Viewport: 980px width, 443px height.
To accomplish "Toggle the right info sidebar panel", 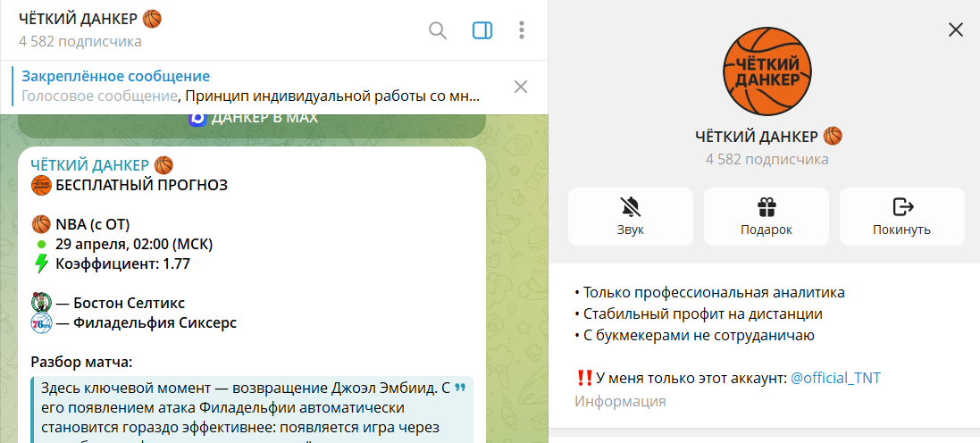I will [x=482, y=30].
